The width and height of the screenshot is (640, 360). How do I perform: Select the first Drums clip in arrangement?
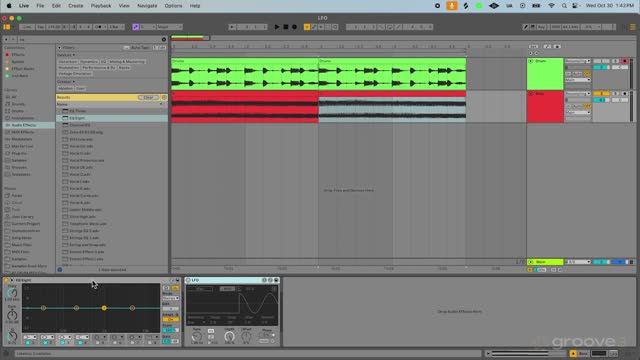pos(244,74)
